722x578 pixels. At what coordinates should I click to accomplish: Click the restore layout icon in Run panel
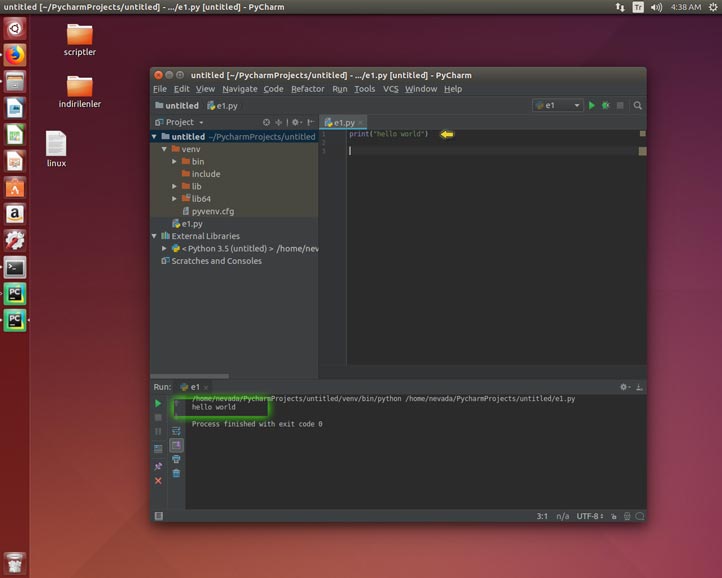pos(158,449)
